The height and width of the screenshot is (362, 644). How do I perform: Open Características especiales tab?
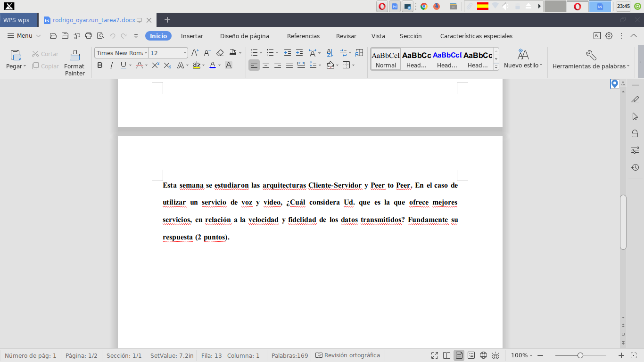pos(476,36)
